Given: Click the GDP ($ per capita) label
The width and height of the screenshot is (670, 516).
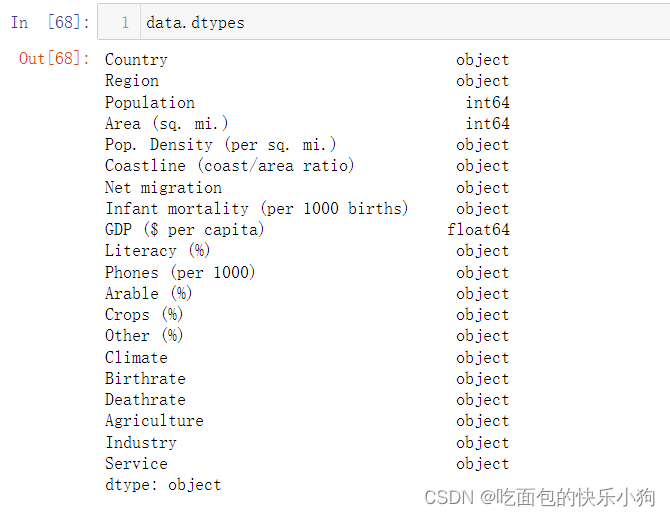Looking at the screenshot, I should (x=185, y=230).
